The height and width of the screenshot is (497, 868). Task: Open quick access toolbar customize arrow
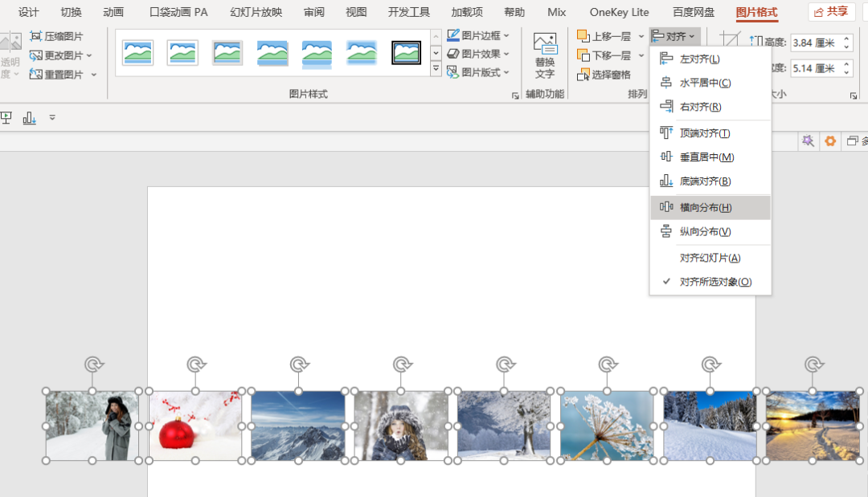[52, 118]
